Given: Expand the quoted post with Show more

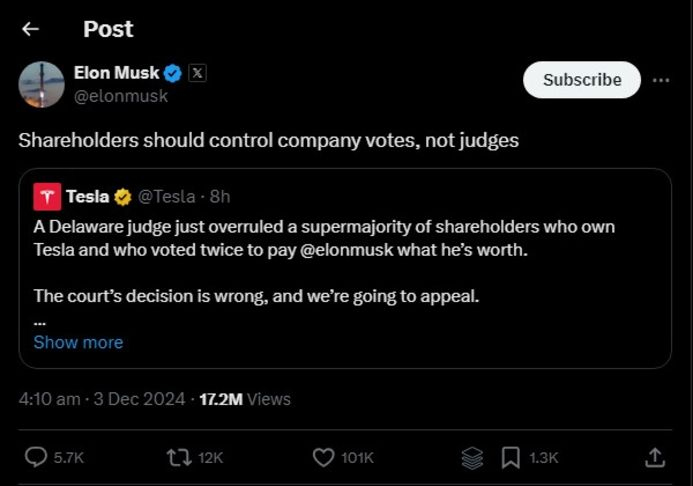Looking at the screenshot, I should [78, 342].
